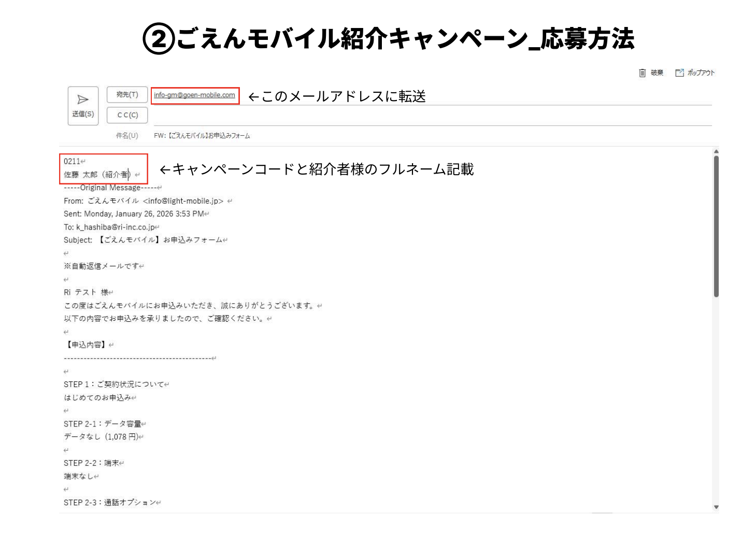Click the paper plane Send icon

coord(83,99)
